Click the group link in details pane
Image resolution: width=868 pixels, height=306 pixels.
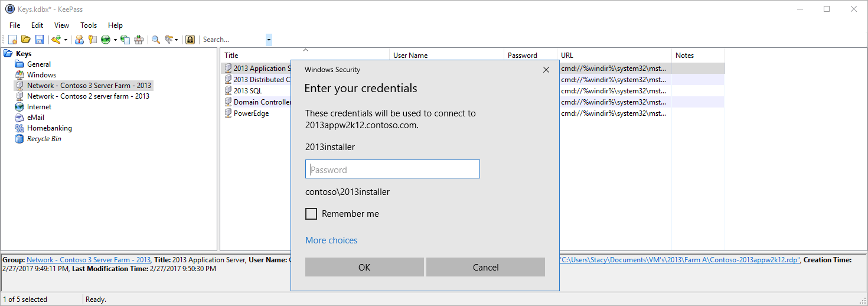point(89,260)
